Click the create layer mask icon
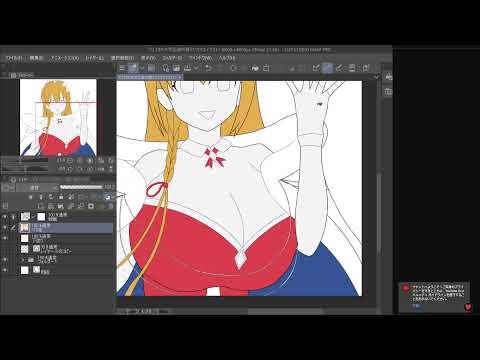Screen dimensions: 480x360 click(91, 206)
